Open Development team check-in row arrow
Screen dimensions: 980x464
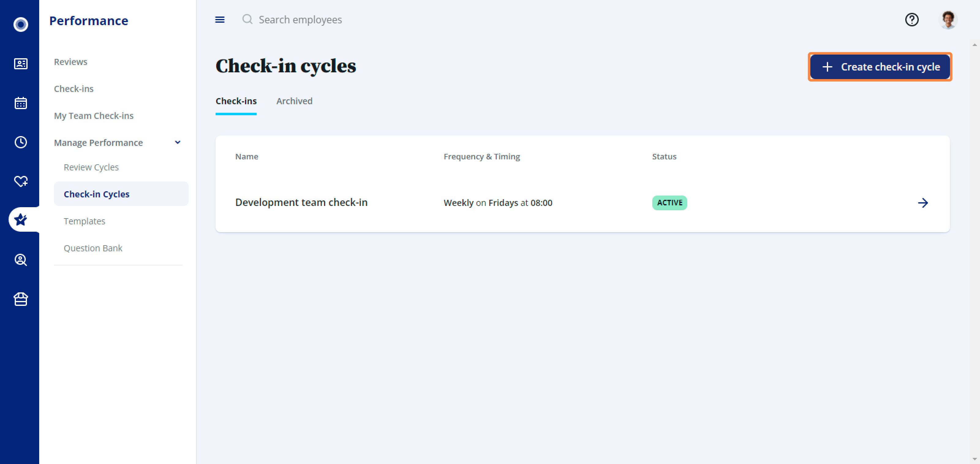click(x=922, y=203)
